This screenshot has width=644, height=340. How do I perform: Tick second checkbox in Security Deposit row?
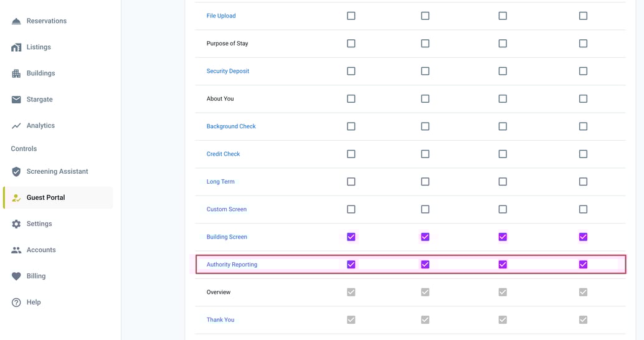click(x=425, y=71)
